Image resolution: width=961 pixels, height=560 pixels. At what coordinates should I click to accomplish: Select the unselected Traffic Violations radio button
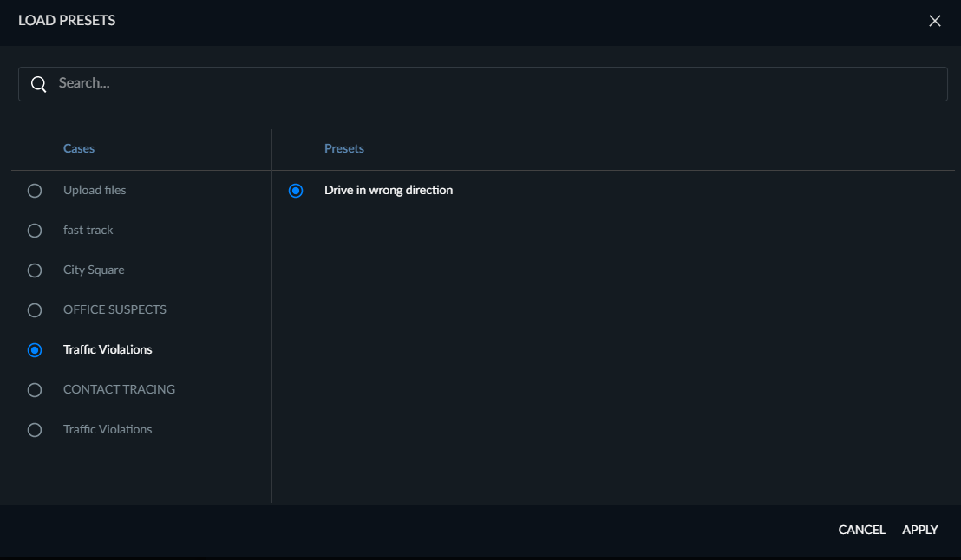coord(35,429)
